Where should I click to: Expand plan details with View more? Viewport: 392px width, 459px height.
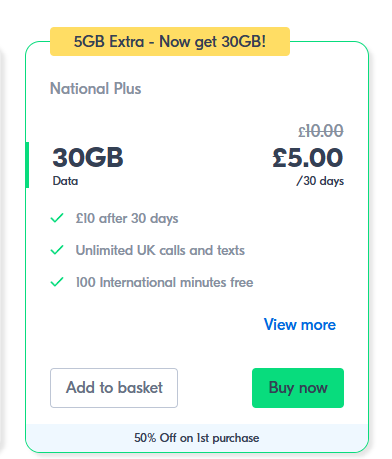pyautogui.click(x=300, y=324)
